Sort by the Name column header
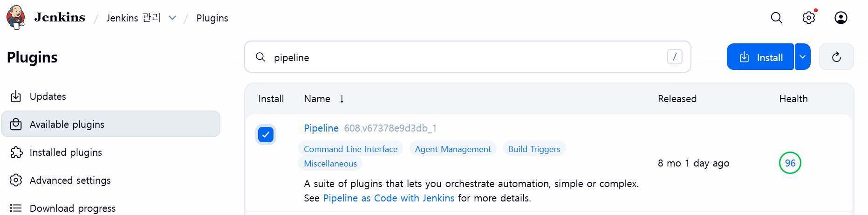The width and height of the screenshot is (868, 215). click(317, 99)
